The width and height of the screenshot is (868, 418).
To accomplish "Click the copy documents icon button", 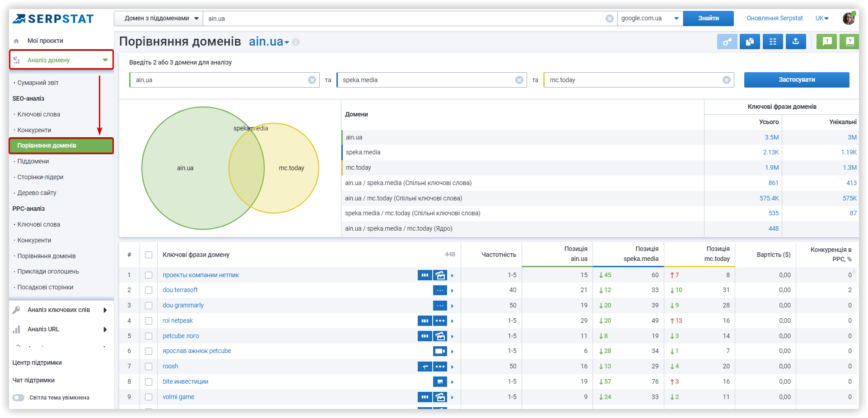I will pos(750,42).
